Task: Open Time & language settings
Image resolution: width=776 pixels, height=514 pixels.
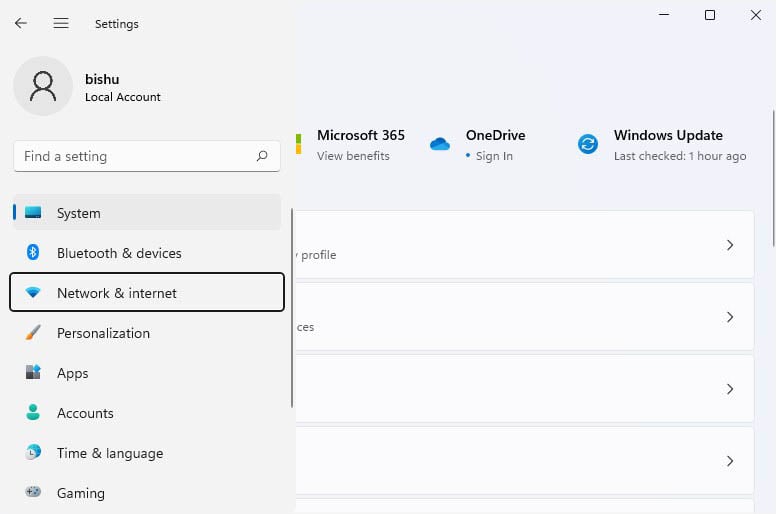Action: tap(147, 453)
